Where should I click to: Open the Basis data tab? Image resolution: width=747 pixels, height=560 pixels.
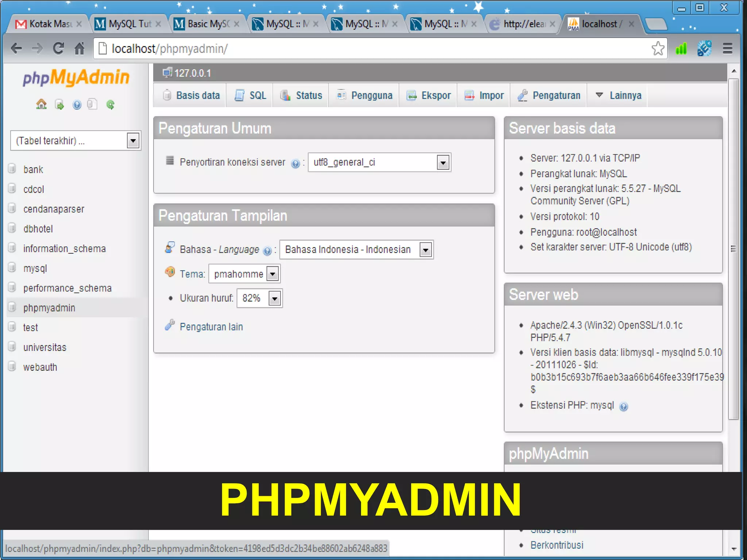click(x=191, y=96)
